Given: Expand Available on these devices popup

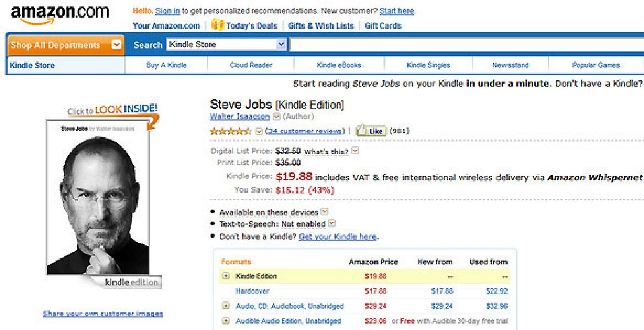Looking at the screenshot, I should pos(324,212).
